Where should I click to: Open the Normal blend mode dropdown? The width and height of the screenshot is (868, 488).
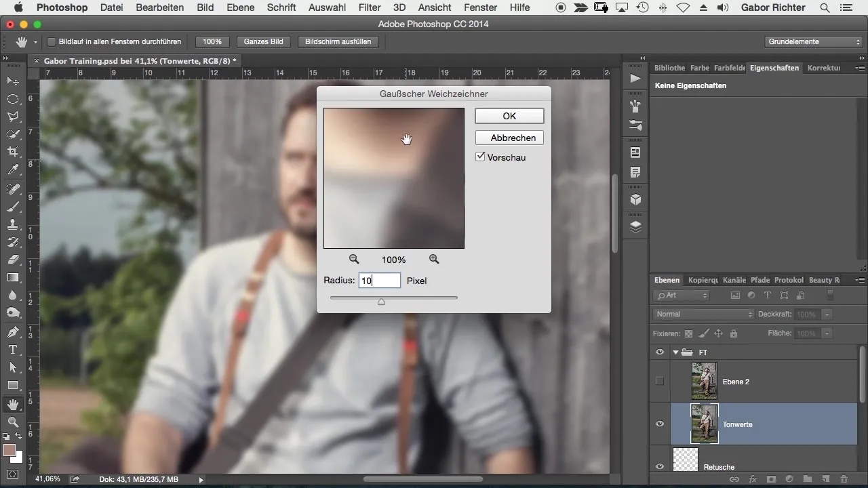pos(704,314)
